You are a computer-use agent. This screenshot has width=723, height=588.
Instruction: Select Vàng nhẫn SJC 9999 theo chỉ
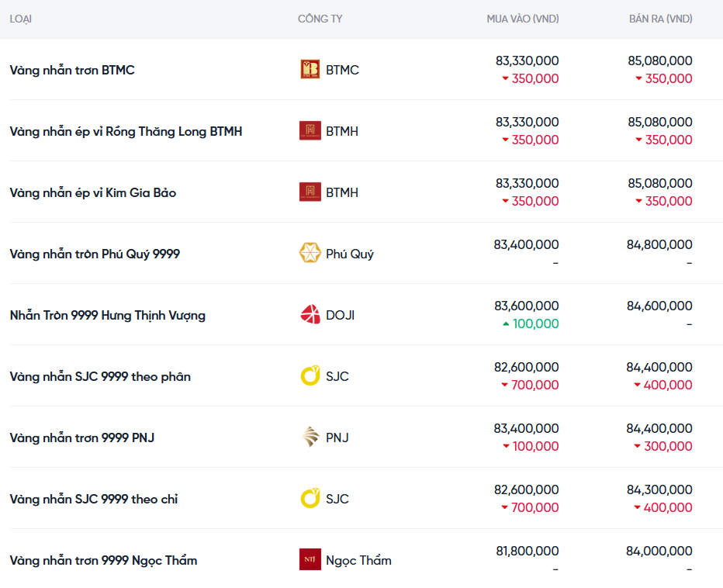pyautogui.click(x=94, y=499)
